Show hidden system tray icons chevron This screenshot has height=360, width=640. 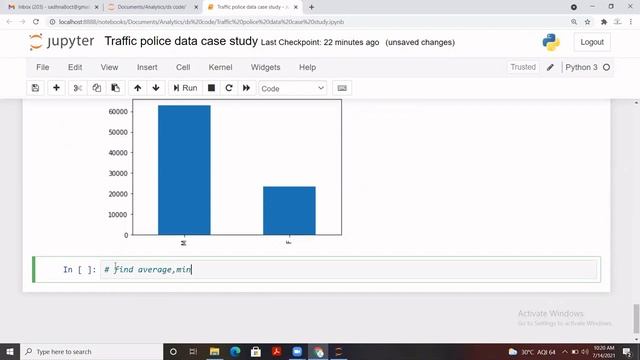point(565,351)
